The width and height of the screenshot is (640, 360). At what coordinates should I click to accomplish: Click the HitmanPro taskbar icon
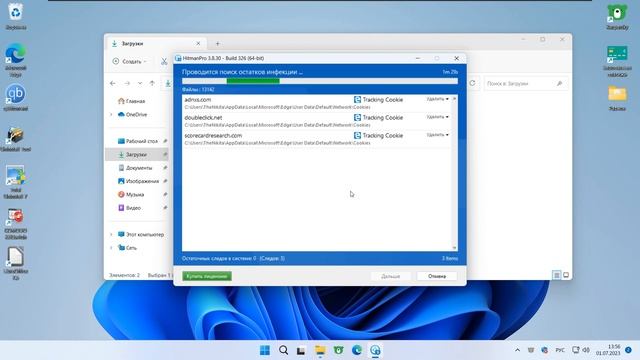pyautogui.click(x=375, y=350)
